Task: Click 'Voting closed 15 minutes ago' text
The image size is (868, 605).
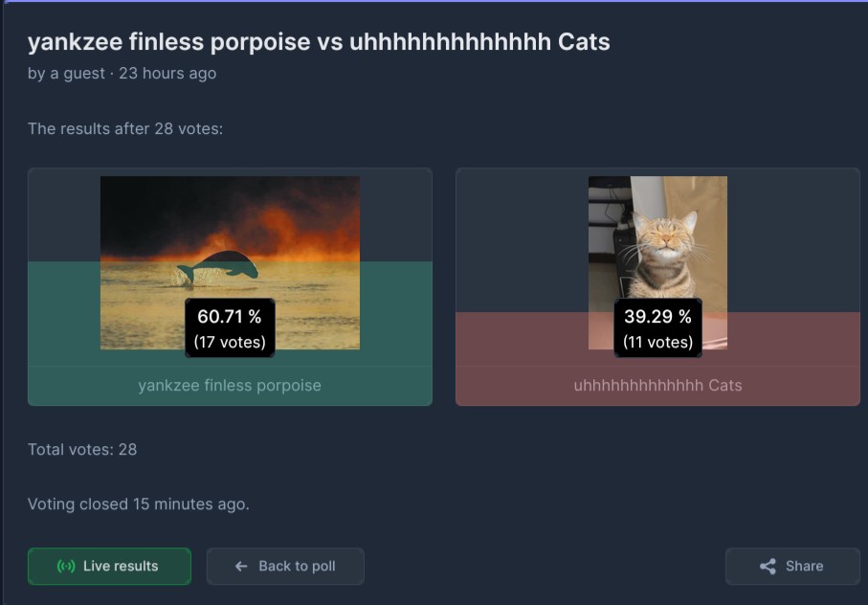Action: [x=139, y=504]
